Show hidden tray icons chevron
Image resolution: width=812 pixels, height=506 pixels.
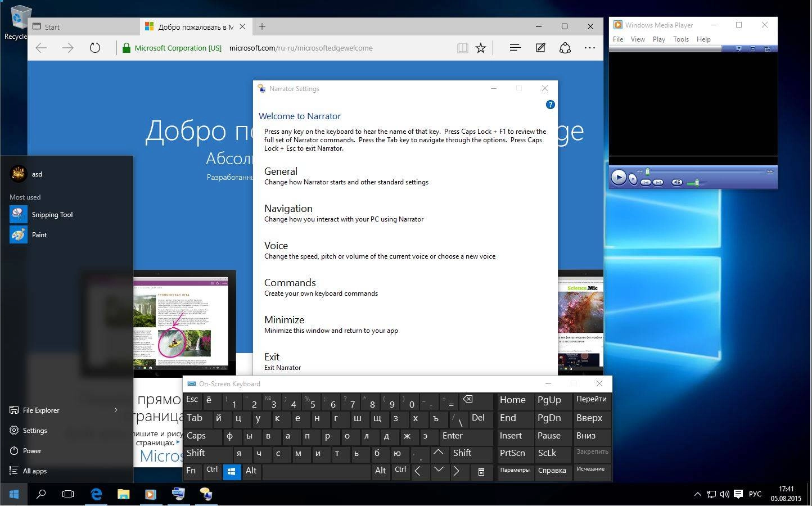coord(697,494)
